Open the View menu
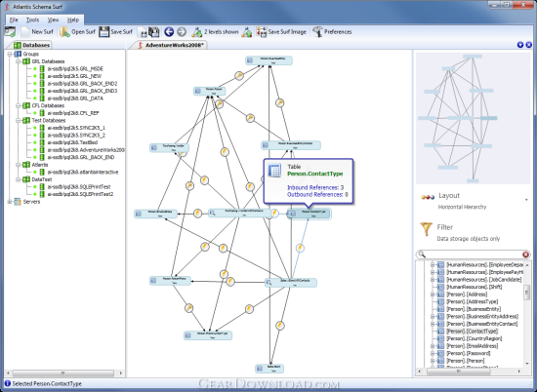Screen dimensions: 537x392 (x=53, y=20)
